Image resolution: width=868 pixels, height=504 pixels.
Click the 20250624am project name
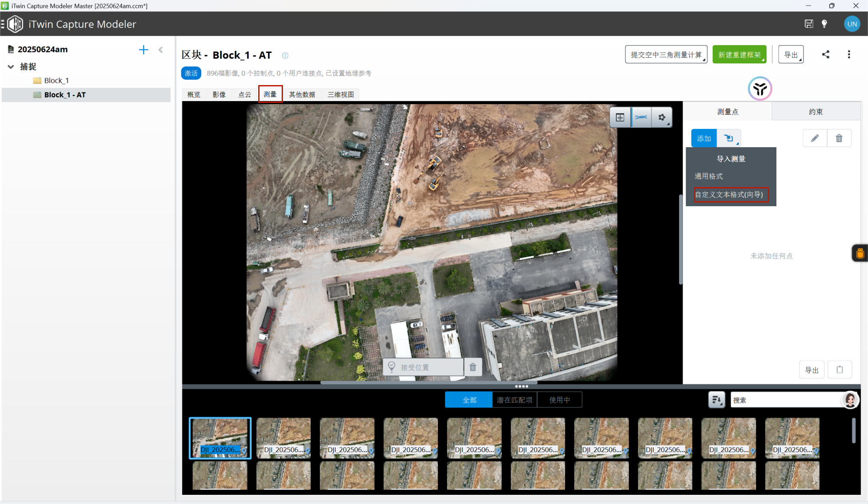(43, 49)
